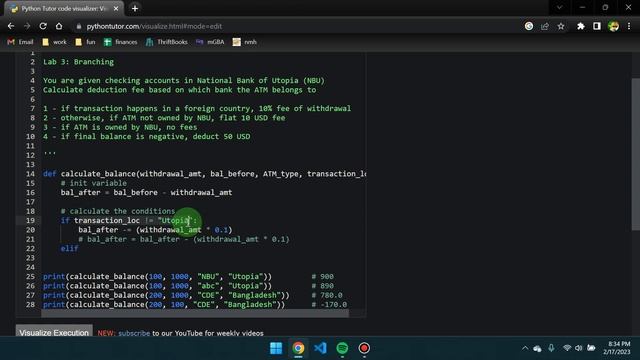Click '"Bangladesh"' string on line 27
The width and height of the screenshot is (640, 360).
tap(256, 295)
